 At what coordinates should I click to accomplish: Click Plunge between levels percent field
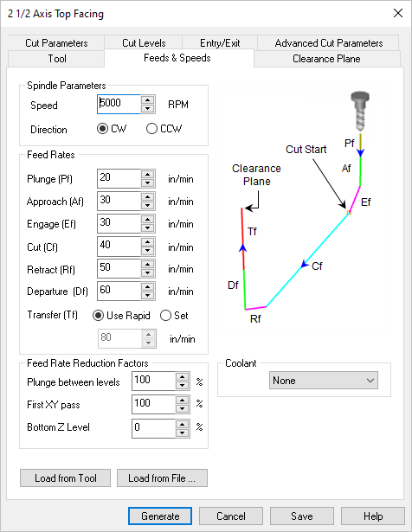(153, 381)
